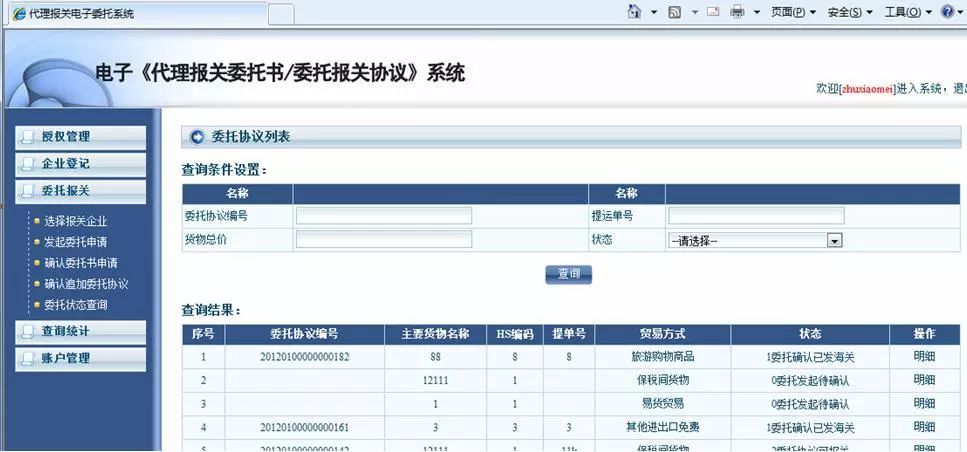This screenshot has width=967, height=452.
Task: Select 发起委托申请 in the sidebar
Action: click(x=76, y=242)
